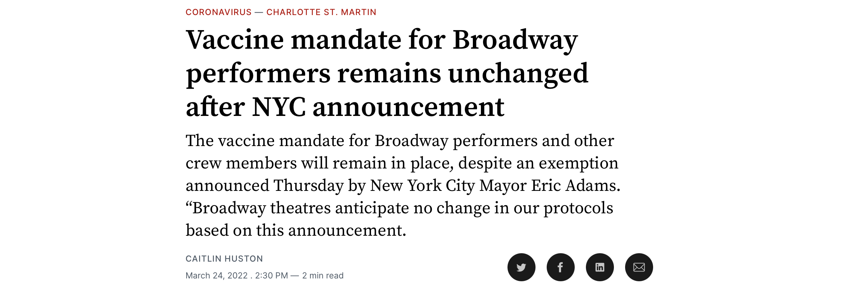
Task: Open the Coronavirus category link
Action: [x=218, y=12]
